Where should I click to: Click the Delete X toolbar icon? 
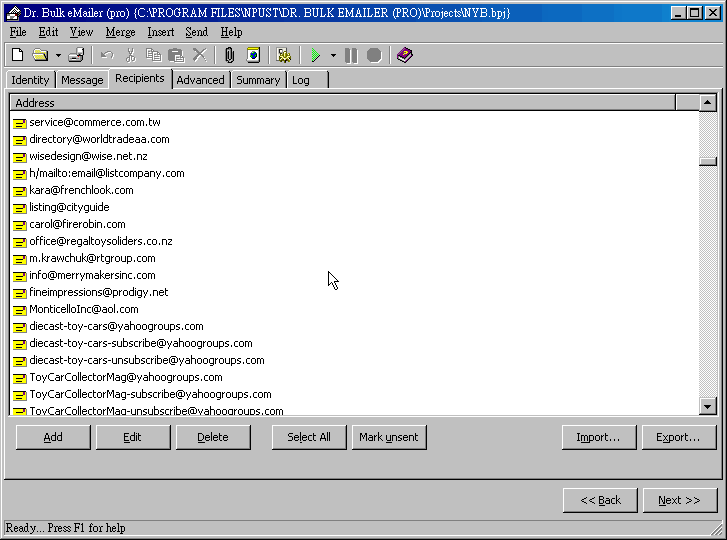coord(199,55)
